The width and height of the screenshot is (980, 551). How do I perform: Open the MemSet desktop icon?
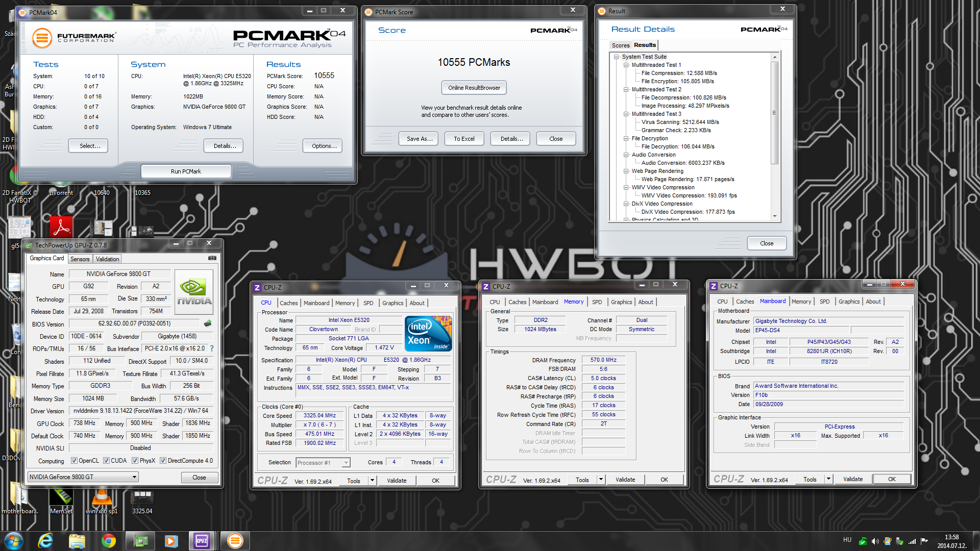[61, 502]
